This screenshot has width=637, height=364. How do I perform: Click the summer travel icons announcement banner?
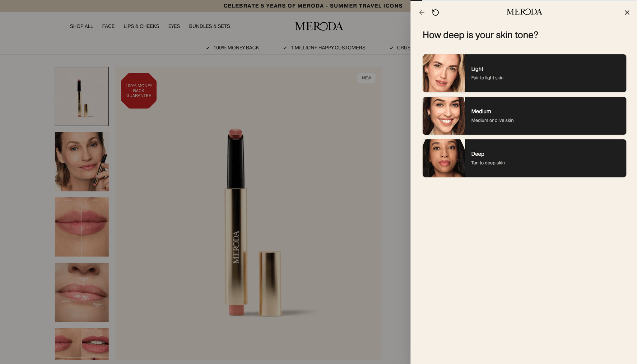313,6
